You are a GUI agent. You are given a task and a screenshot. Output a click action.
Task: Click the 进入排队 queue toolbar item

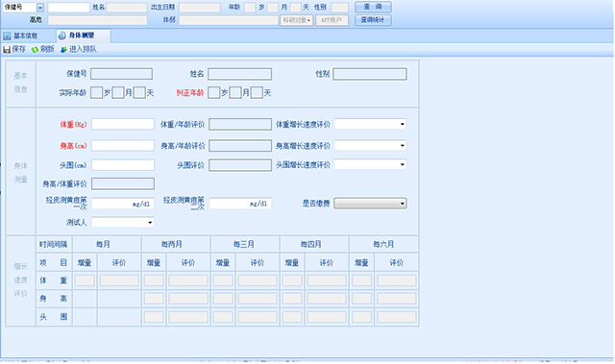(x=79, y=49)
